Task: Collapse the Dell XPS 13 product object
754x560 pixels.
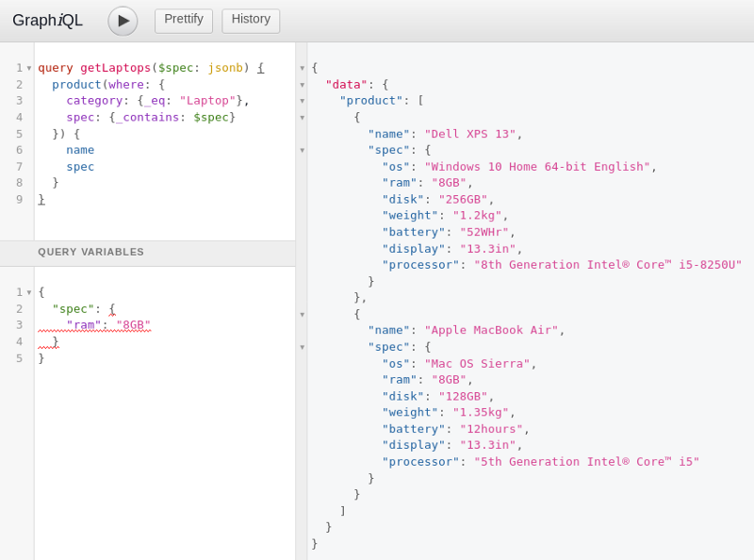Action: (x=302, y=118)
